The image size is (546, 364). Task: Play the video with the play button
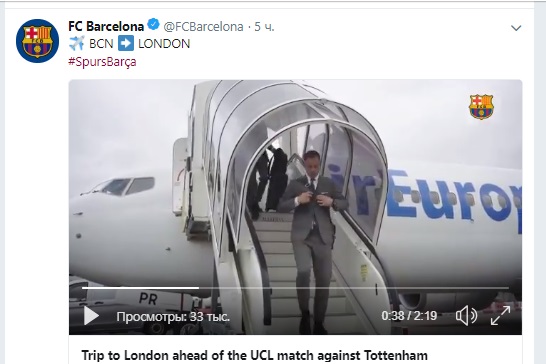tap(91, 316)
